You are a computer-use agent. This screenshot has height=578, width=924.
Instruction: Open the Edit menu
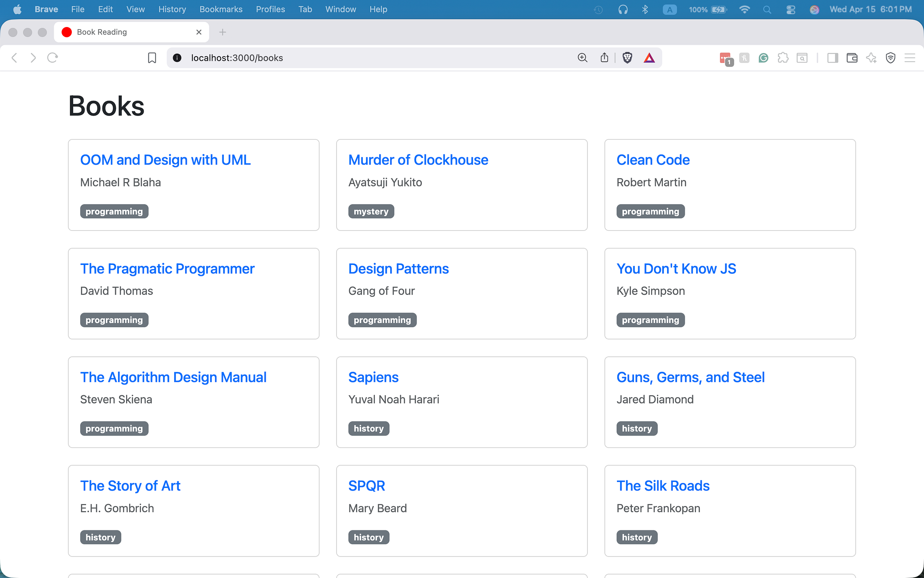pos(106,9)
